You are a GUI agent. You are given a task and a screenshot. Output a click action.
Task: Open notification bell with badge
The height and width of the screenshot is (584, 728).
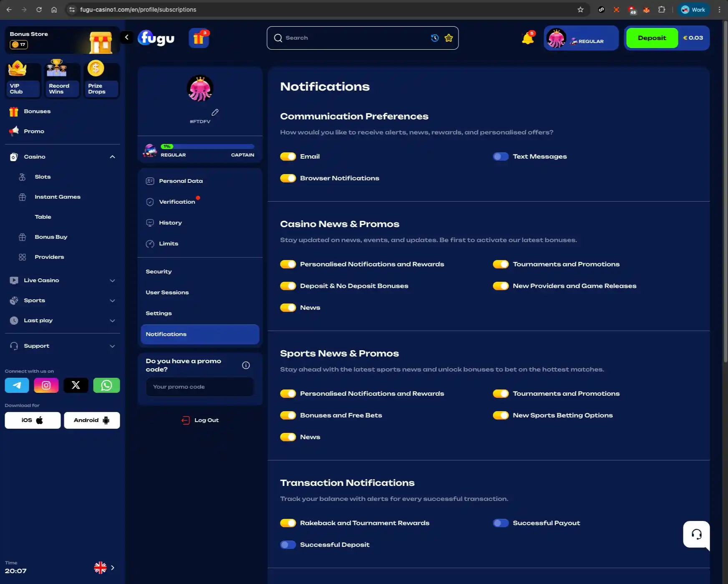tap(528, 38)
